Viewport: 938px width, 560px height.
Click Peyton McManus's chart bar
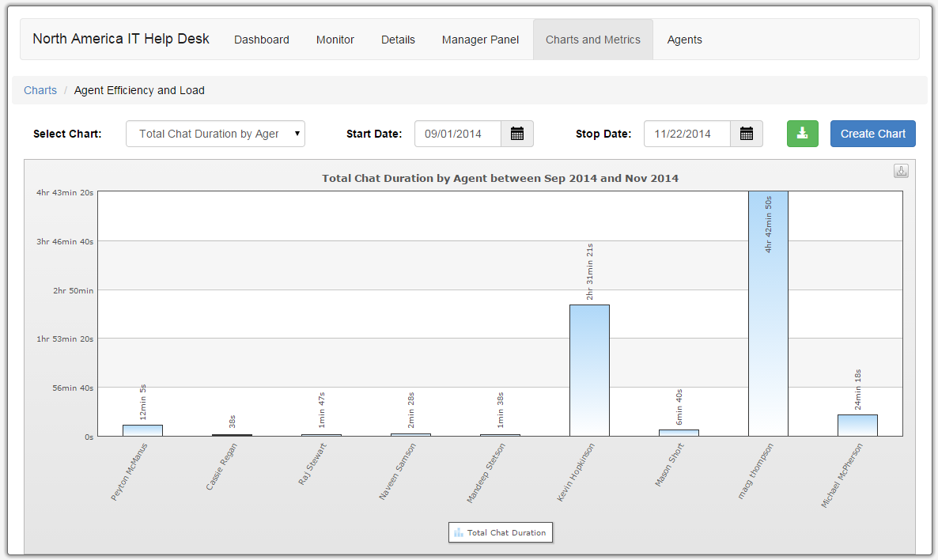tap(142, 431)
